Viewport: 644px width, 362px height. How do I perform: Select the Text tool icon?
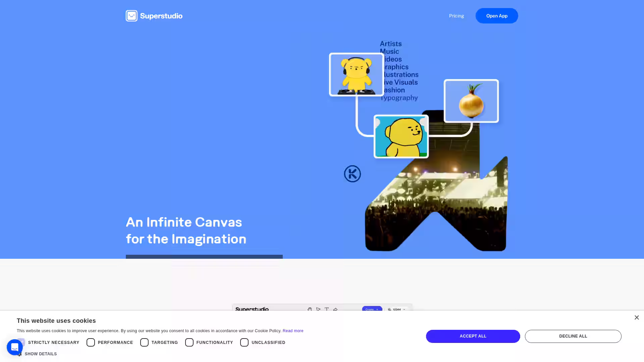[x=327, y=309]
